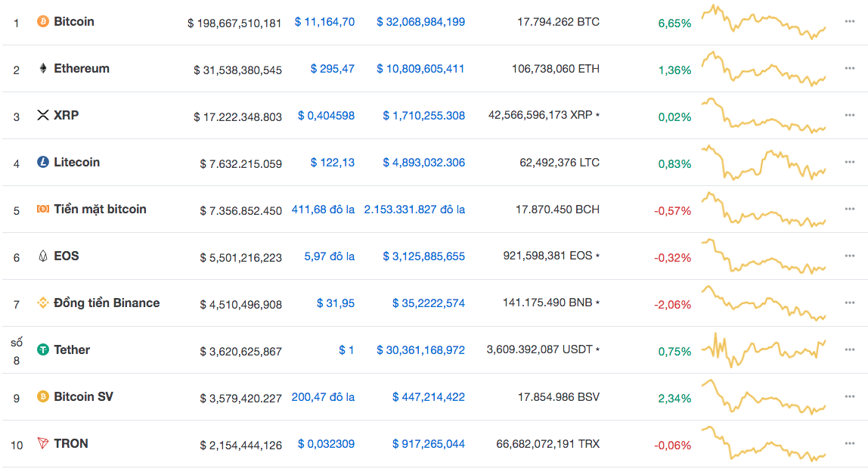Click the Litecoin blue logo icon
Viewport: 868px width, 472px height.
point(43,163)
